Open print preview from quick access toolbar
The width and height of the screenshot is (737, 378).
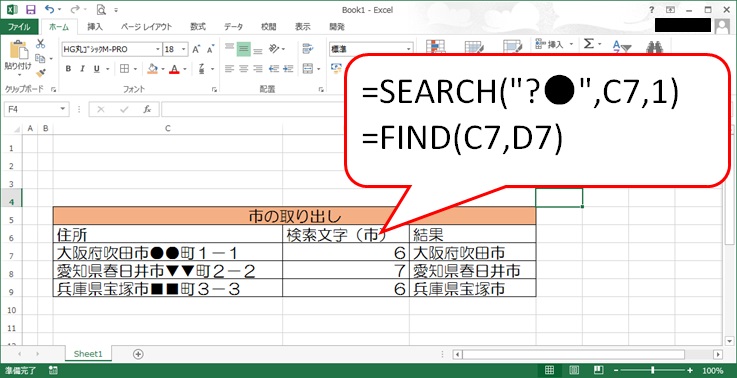[x=101, y=9]
